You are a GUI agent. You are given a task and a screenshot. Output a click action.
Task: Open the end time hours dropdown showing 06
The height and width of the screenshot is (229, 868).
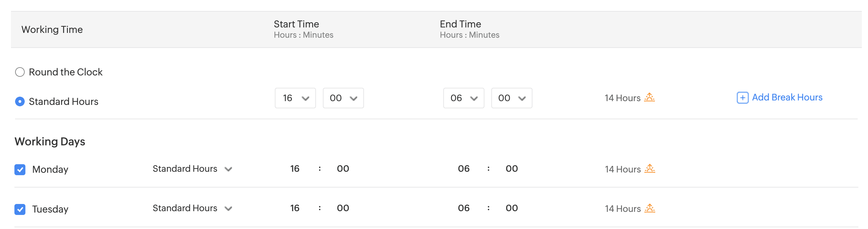[464, 98]
